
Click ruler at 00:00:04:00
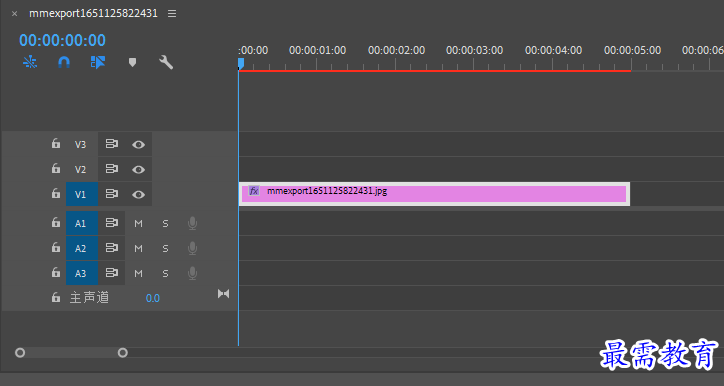(x=553, y=50)
